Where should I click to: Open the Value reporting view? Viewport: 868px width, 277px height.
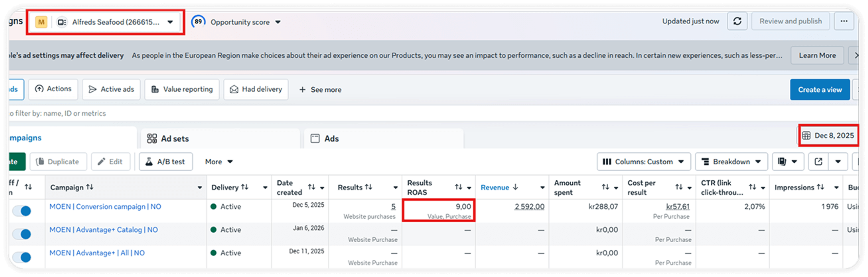pyautogui.click(x=182, y=89)
